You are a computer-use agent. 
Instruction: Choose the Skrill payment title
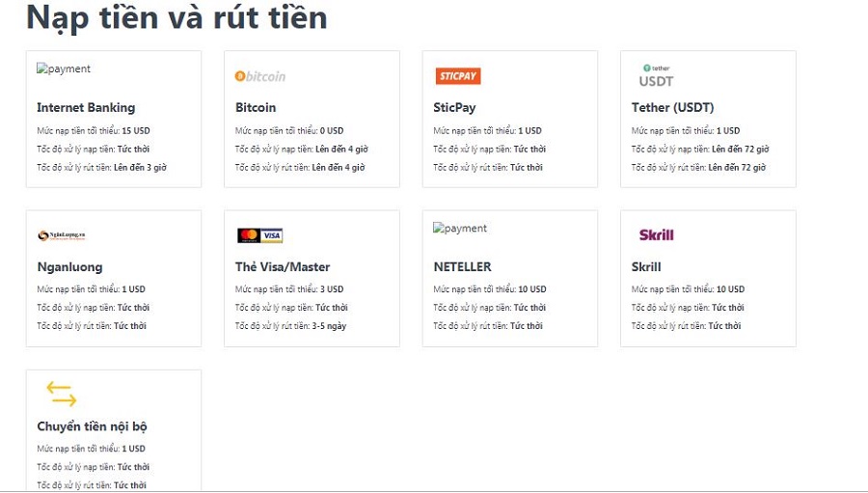[646, 266]
